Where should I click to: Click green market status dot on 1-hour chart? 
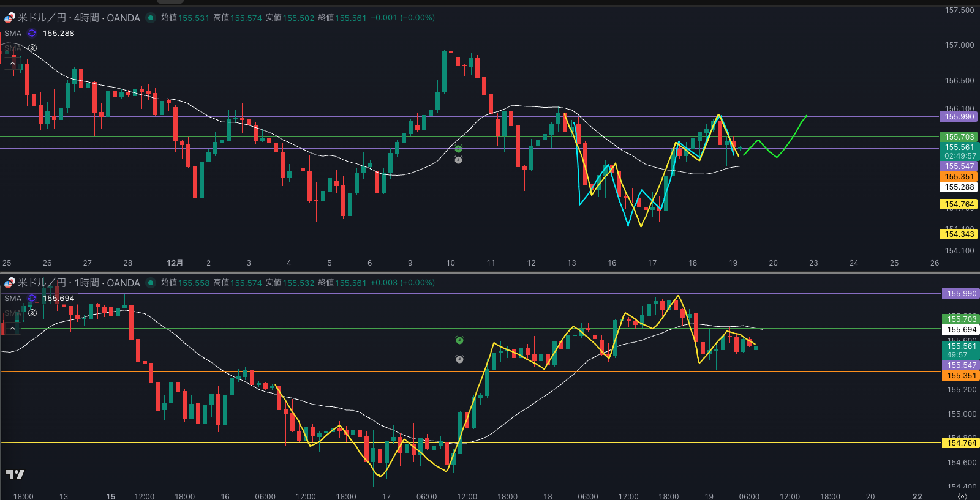pos(151,283)
